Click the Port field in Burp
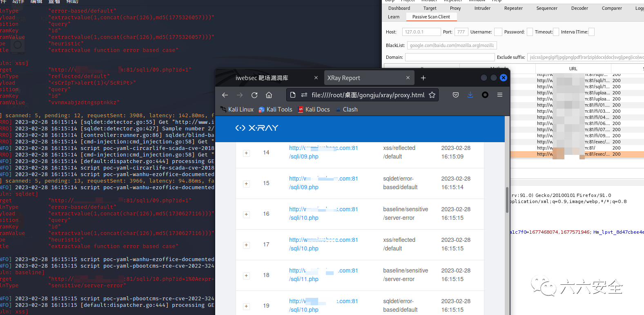 (x=461, y=32)
